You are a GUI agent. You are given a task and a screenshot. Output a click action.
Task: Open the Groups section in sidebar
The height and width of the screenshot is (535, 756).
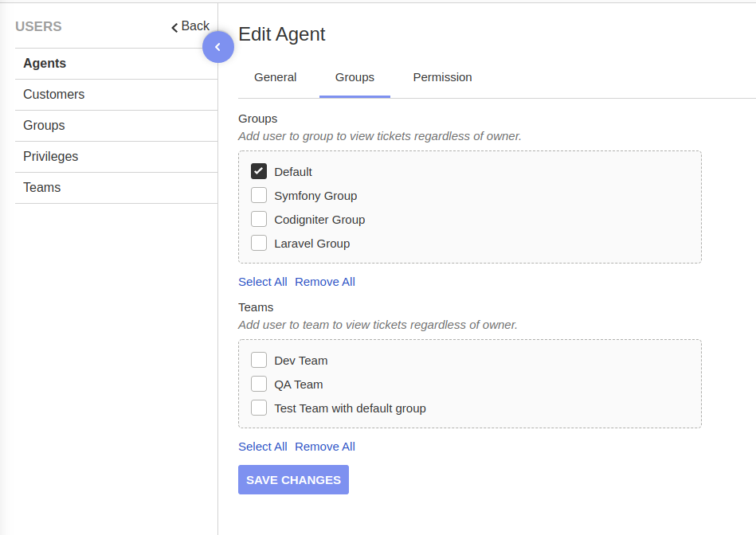pos(116,126)
